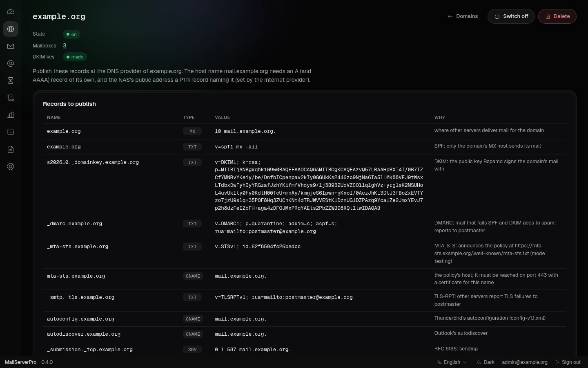The image size is (588, 368).
Task: Click the "v=spf1 mx -all" value
Action: (x=236, y=147)
